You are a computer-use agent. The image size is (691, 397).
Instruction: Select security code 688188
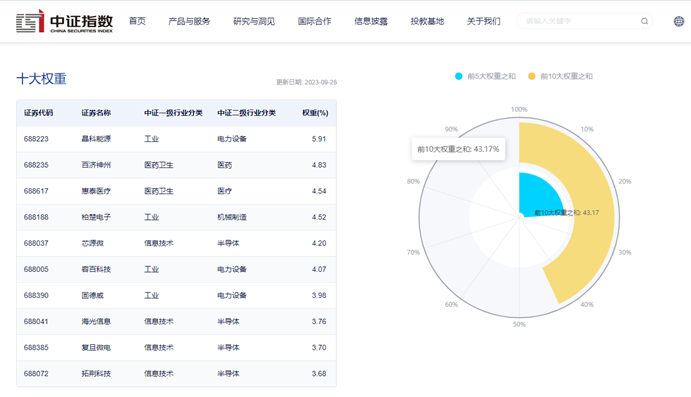pyautogui.click(x=36, y=217)
